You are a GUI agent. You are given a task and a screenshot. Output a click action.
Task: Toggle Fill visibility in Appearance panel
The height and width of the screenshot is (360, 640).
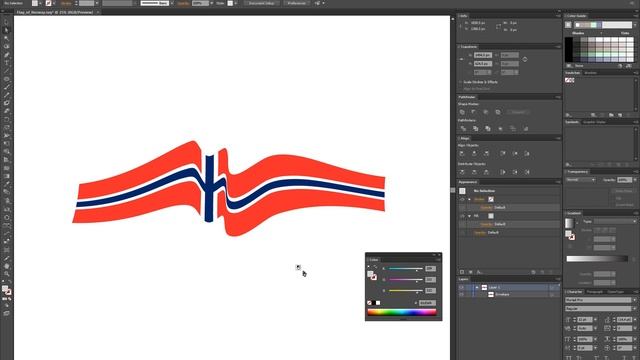pyautogui.click(x=462, y=216)
